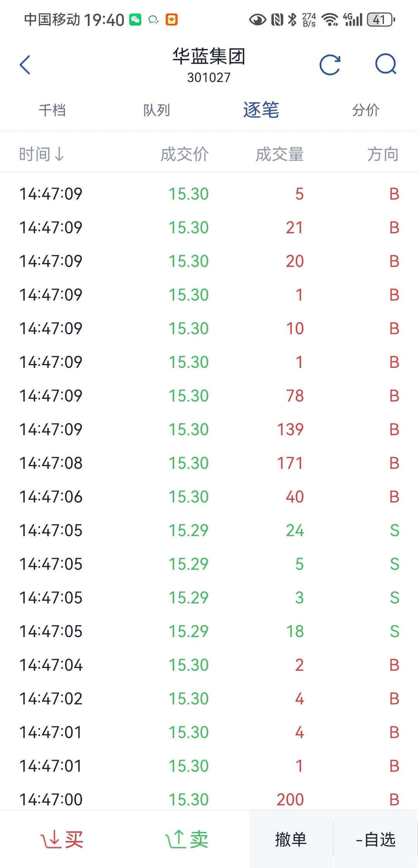Open the search magnifier icon
The width and height of the screenshot is (418, 868).
pos(386,64)
